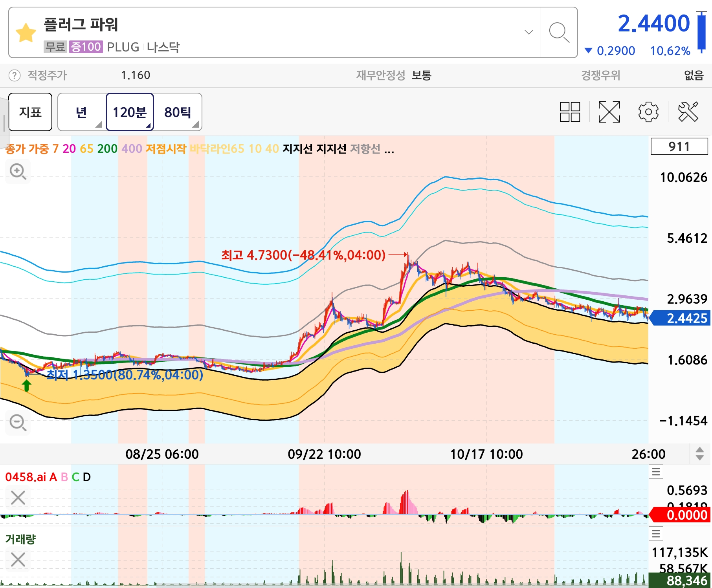Viewport: 712px width, 588px height.
Task: Close the 거래량 volume panel
Action: pos(18,560)
